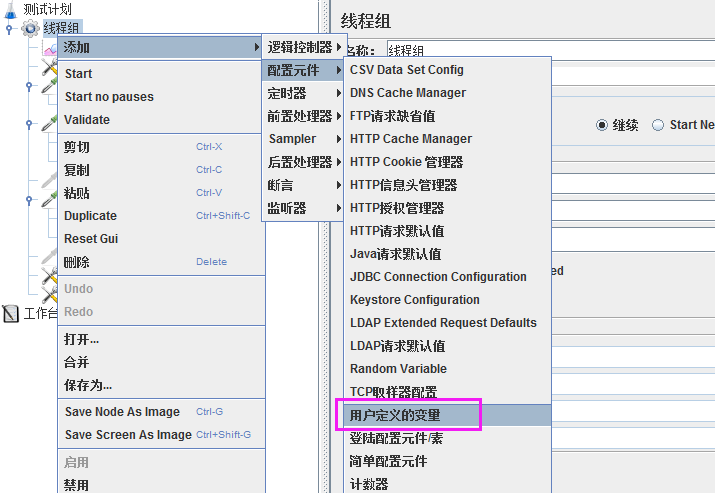Click Start in the context menu
Viewport: 715px width, 493px height.
(x=161, y=73)
